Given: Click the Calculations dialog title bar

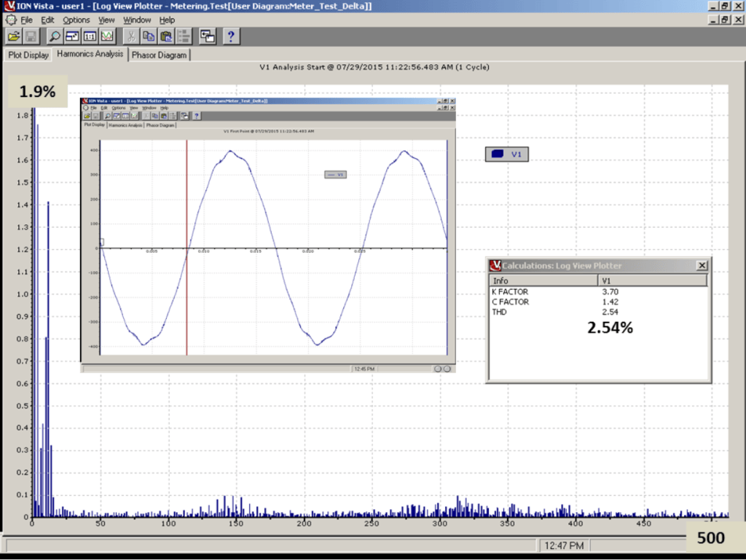Looking at the screenshot, I should (x=599, y=265).
